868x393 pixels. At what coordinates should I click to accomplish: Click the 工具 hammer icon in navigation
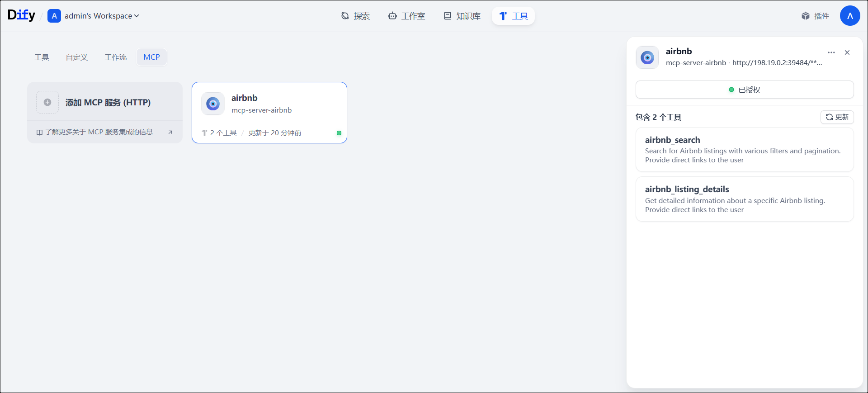pos(503,16)
